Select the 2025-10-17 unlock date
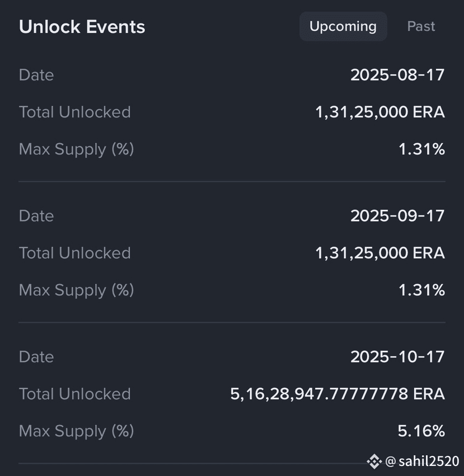464x476 pixels. pos(397,357)
